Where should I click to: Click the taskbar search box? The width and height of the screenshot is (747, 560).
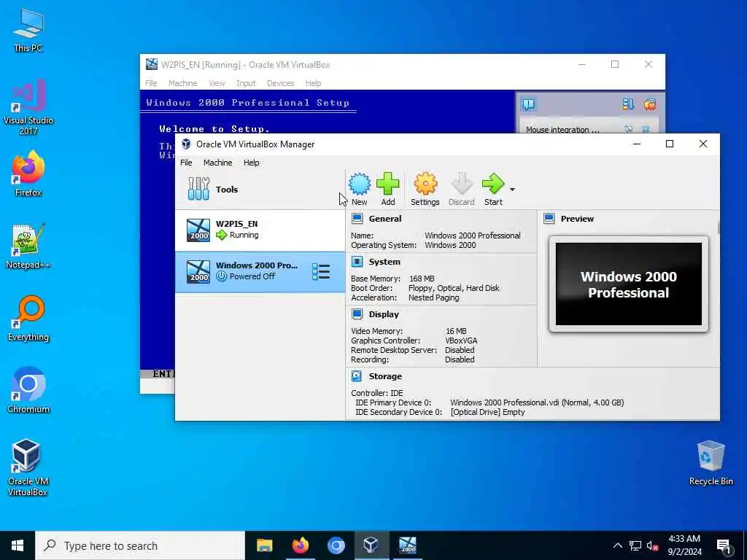click(x=140, y=545)
